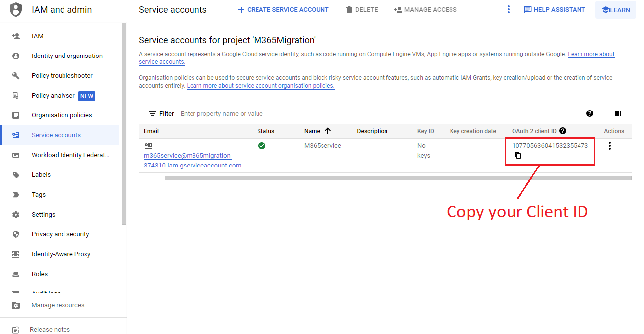Click the NEW badge beside Policy analyser
Image resolution: width=644 pixels, height=334 pixels.
click(87, 96)
